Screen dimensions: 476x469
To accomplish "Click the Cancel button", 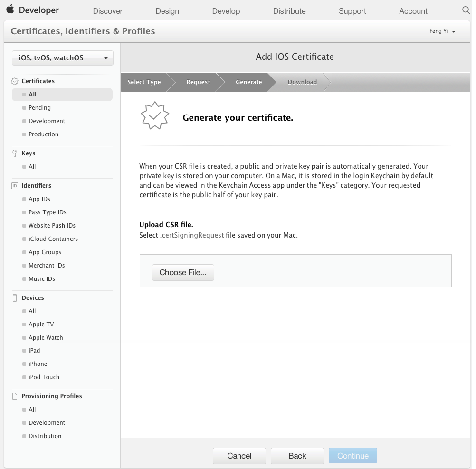I will [239, 456].
